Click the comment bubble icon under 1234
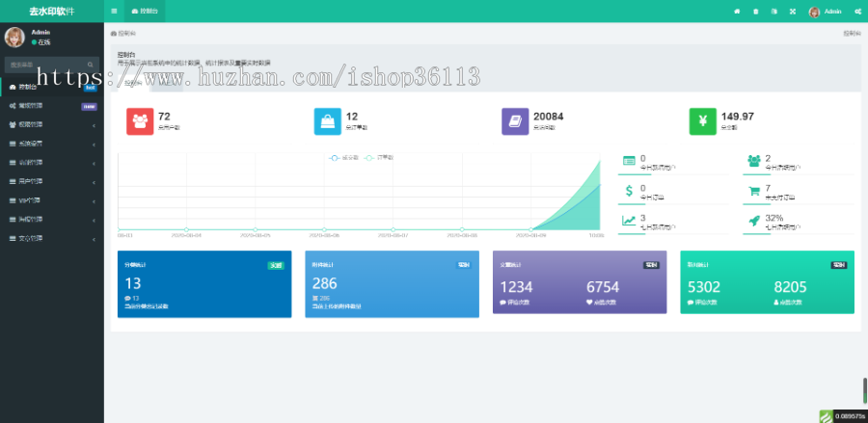 click(502, 303)
